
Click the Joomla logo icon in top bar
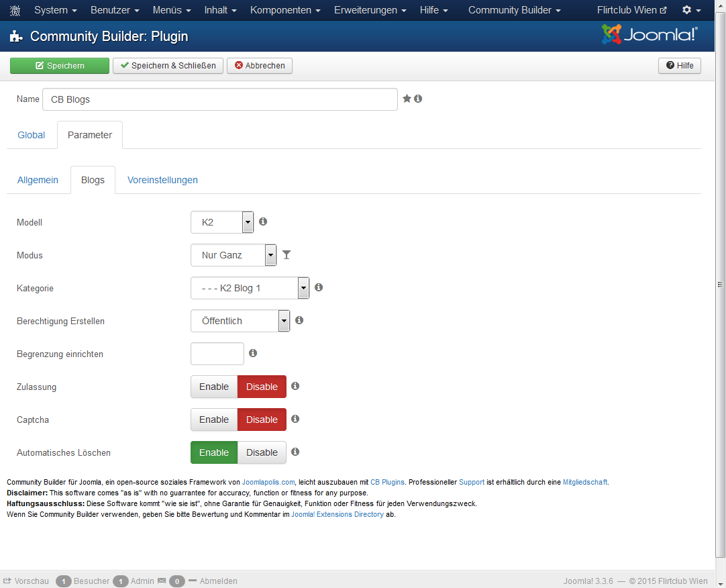(x=15, y=10)
